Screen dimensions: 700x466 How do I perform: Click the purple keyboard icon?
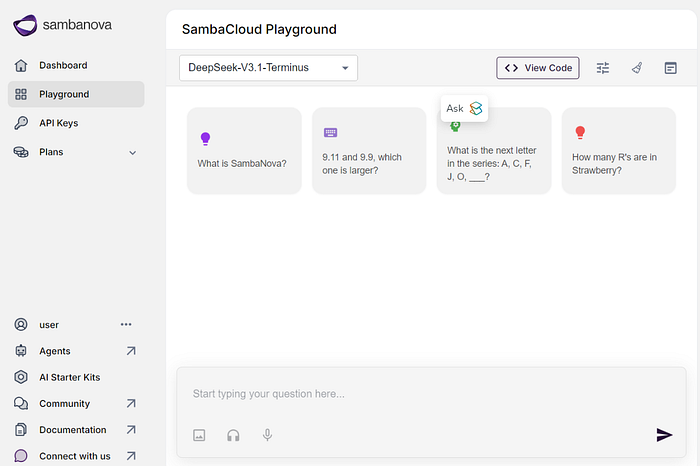(x=330, y=133)
